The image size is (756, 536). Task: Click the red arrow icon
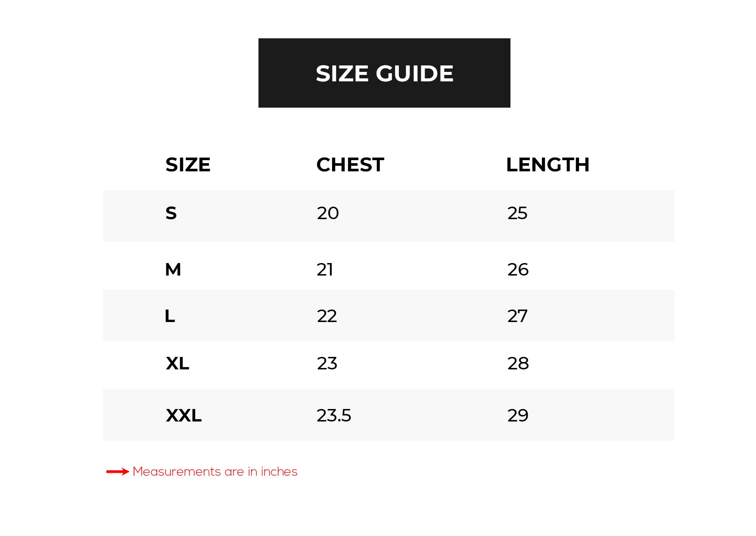coord(118,472)
